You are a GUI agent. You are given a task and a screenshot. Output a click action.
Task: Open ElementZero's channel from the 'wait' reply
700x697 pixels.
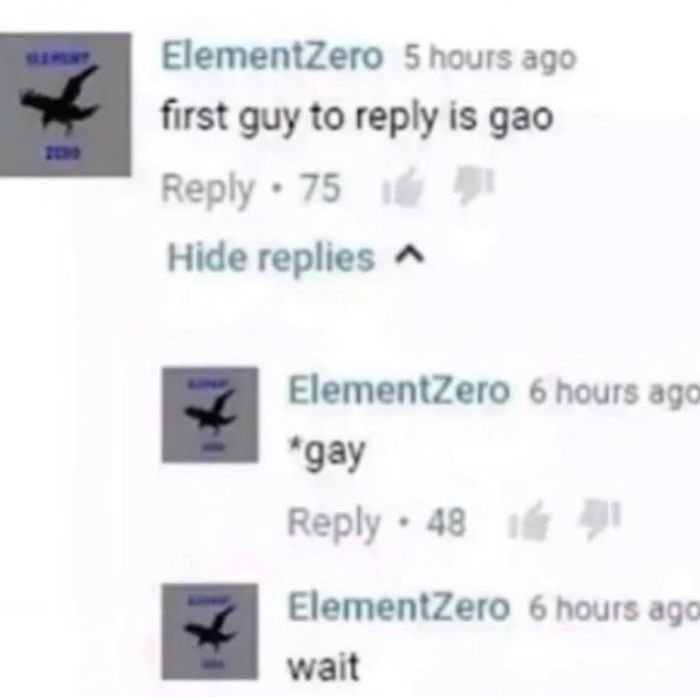399,607
